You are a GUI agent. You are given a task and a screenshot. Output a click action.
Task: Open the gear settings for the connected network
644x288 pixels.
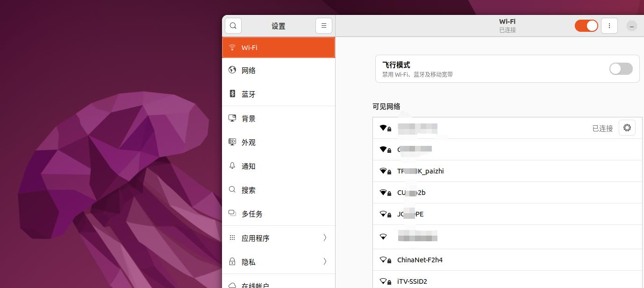[627, 127]
